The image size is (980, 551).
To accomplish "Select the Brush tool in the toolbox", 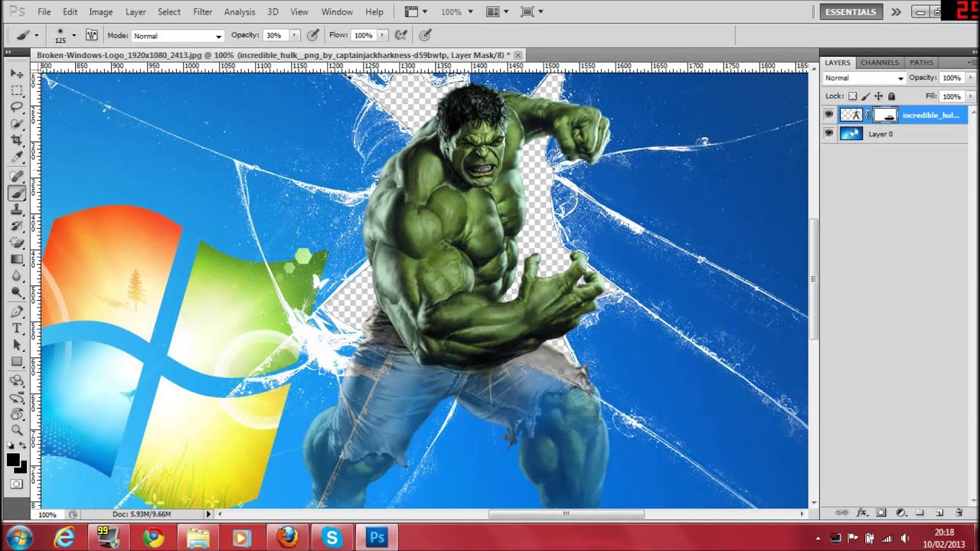I will 16,194.
